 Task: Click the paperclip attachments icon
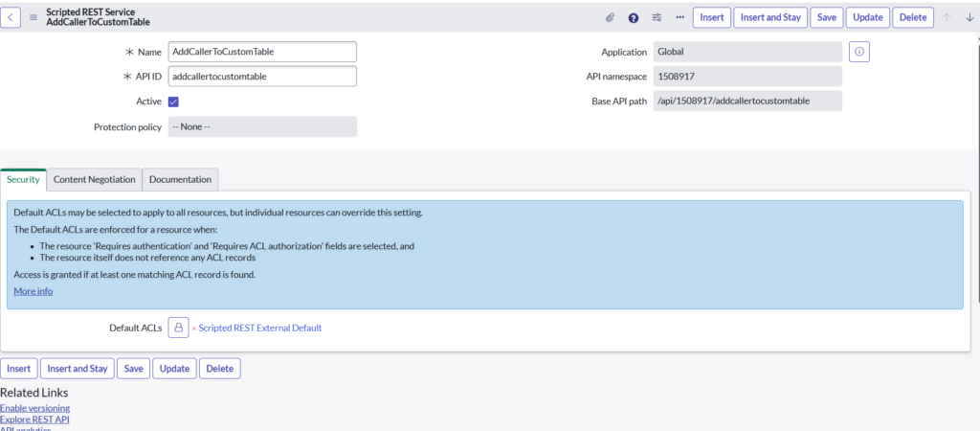coord(610,17)
